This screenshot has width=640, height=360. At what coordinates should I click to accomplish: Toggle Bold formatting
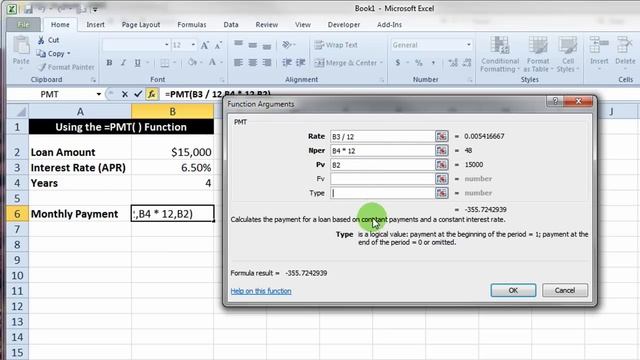pyautogui.click(x=109, y=63)
